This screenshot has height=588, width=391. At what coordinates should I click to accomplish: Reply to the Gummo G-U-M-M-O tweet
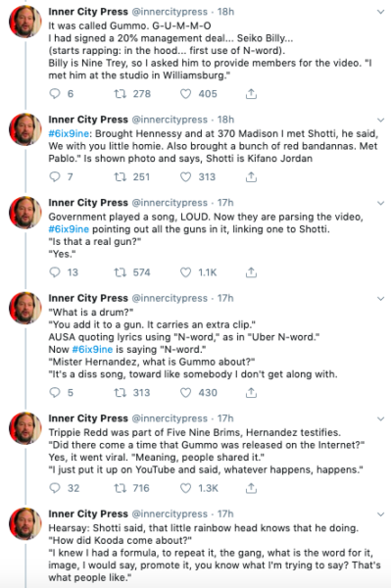pos(55,93)
